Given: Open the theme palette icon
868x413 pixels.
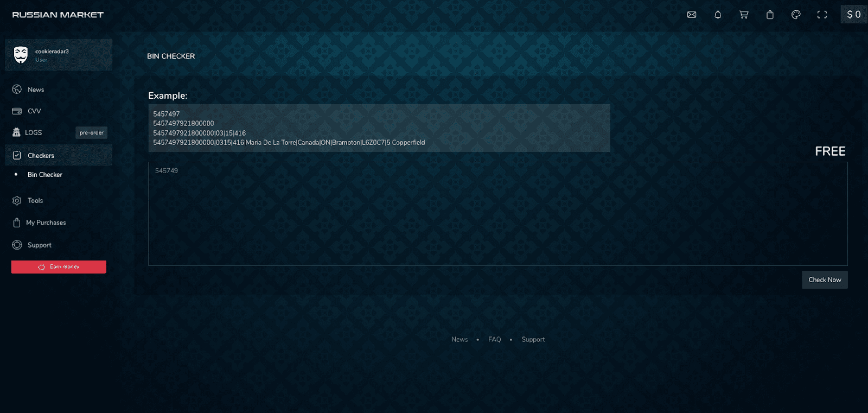Looking at the screenshot, I should click(x=796, y=15).
